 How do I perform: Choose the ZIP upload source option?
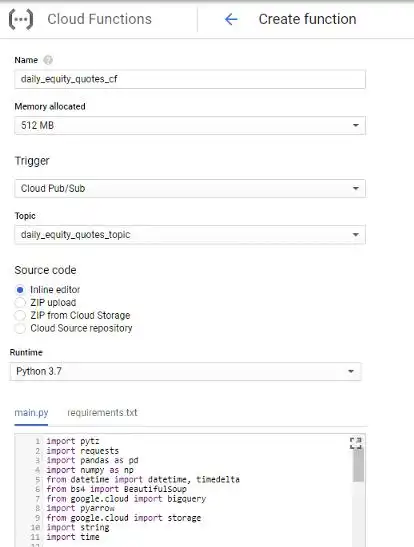point(20,302)
